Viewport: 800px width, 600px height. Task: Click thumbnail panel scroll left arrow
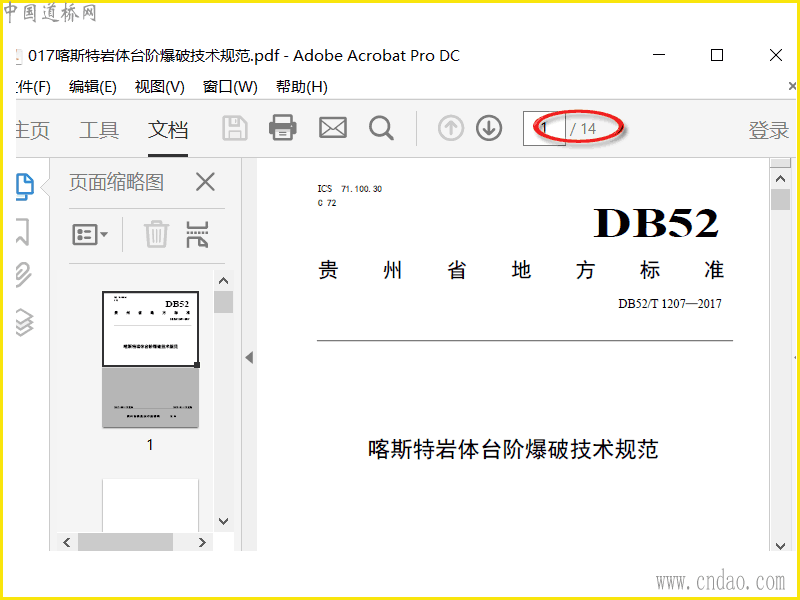point(67,542)
